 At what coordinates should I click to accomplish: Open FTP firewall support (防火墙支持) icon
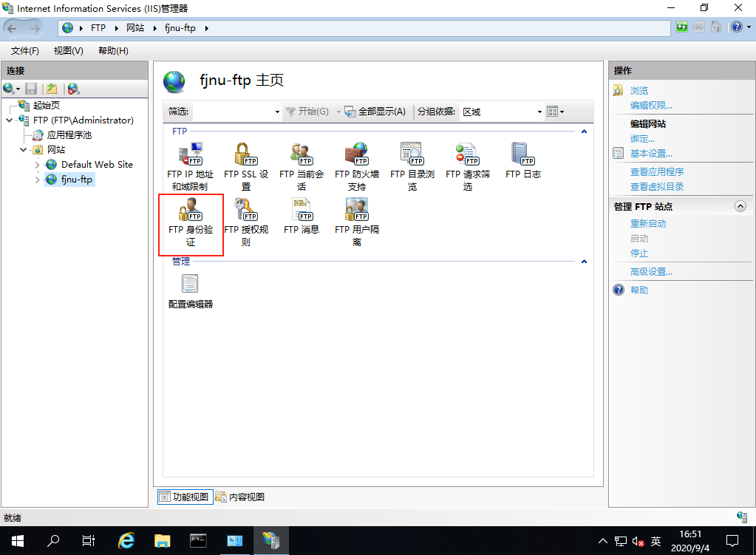coord(357,166)
